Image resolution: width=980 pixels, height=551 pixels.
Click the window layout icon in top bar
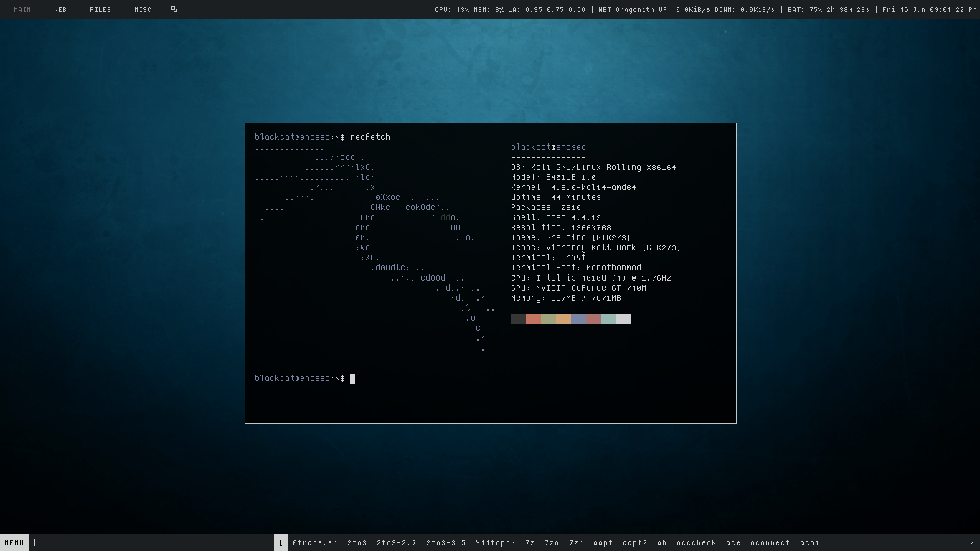(174, 10)
